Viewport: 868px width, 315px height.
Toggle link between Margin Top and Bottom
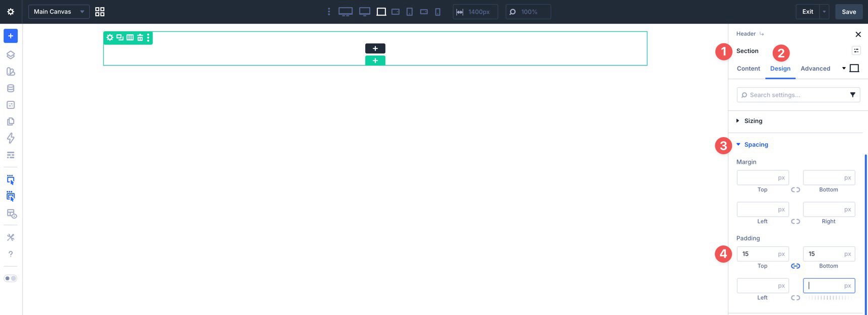tap(795, 190)
